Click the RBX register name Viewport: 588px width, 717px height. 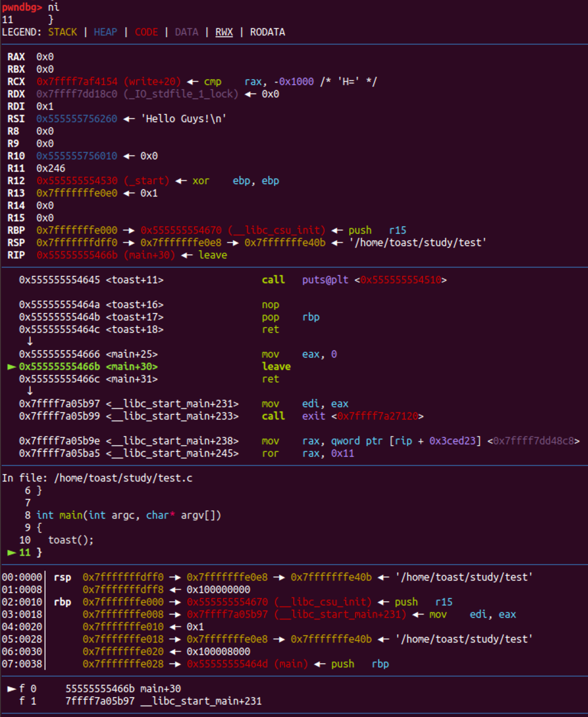pyautogui.click(x=16, y=69)
